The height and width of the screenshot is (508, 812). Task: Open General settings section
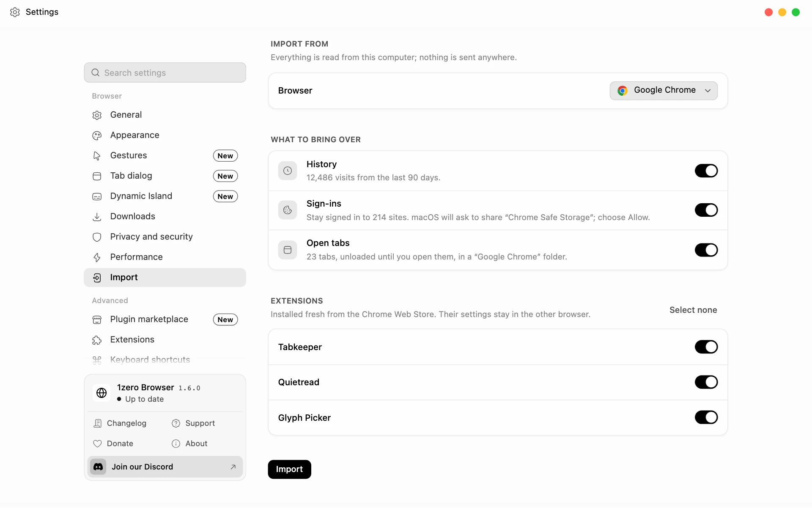(x=165, y=115)
